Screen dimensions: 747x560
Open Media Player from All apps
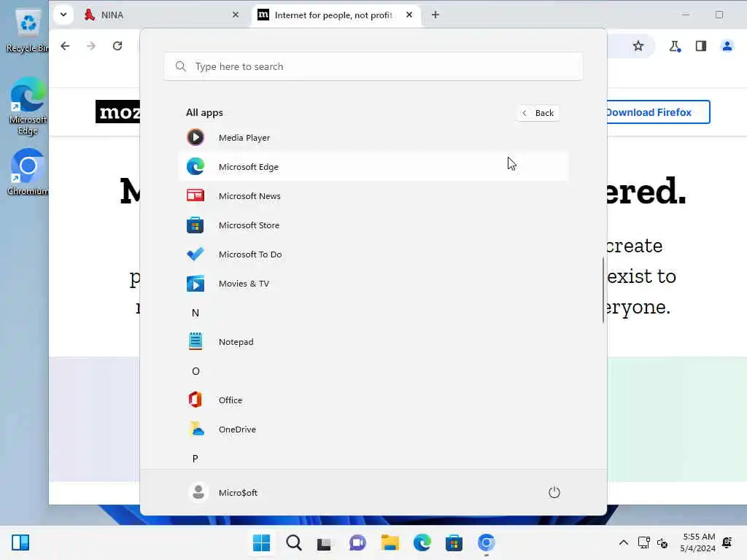[373, 138]
